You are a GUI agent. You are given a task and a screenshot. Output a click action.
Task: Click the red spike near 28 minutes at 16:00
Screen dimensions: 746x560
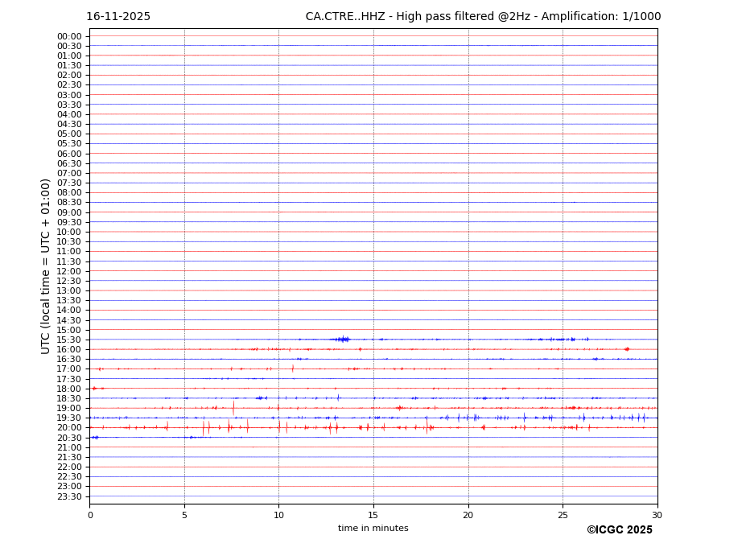coord(627,349)
